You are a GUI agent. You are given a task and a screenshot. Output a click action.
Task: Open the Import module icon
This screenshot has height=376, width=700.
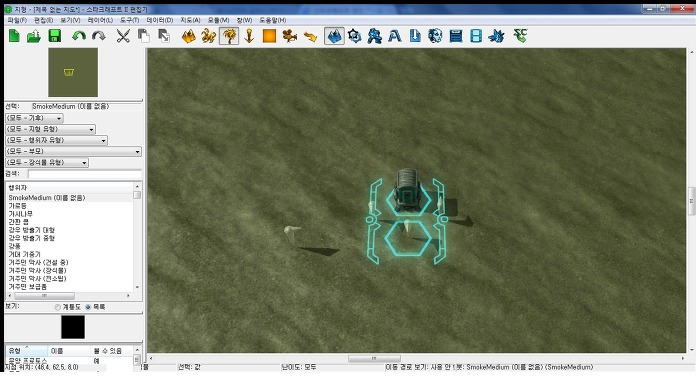pyautogui.click(x=415, y=36)
